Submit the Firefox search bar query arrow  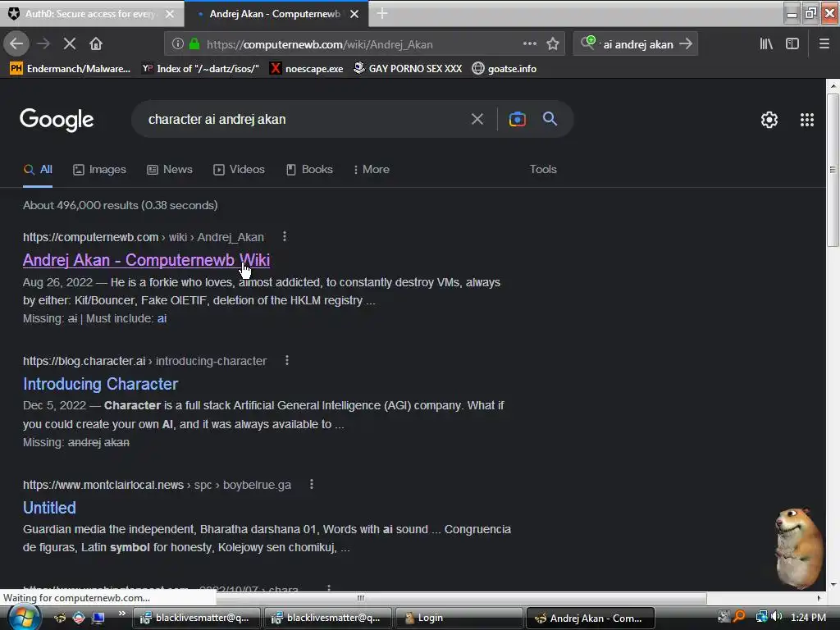[x=686, y=44]
